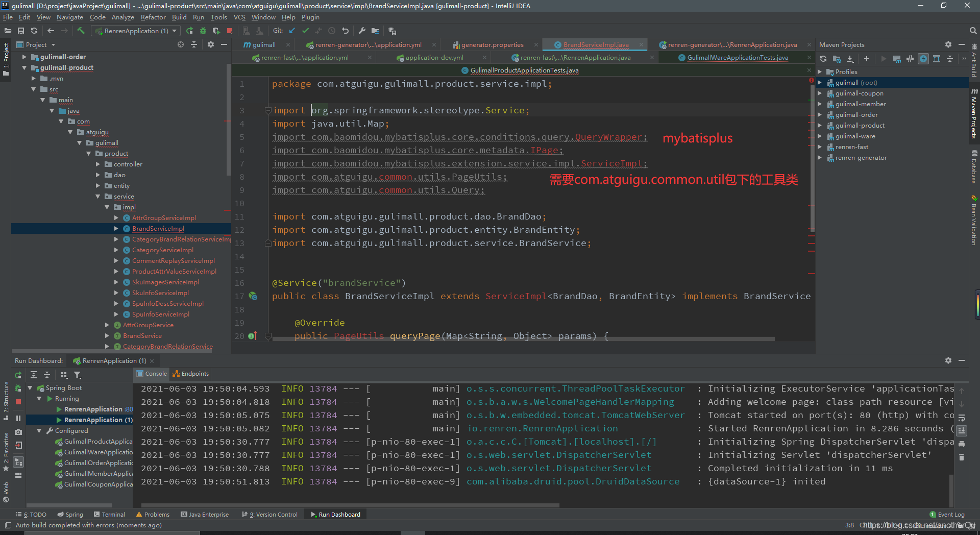This screenshot has width=980, height=535.
Task: Collapse the gulimall-product module node
Action: (x=24, y=67)
